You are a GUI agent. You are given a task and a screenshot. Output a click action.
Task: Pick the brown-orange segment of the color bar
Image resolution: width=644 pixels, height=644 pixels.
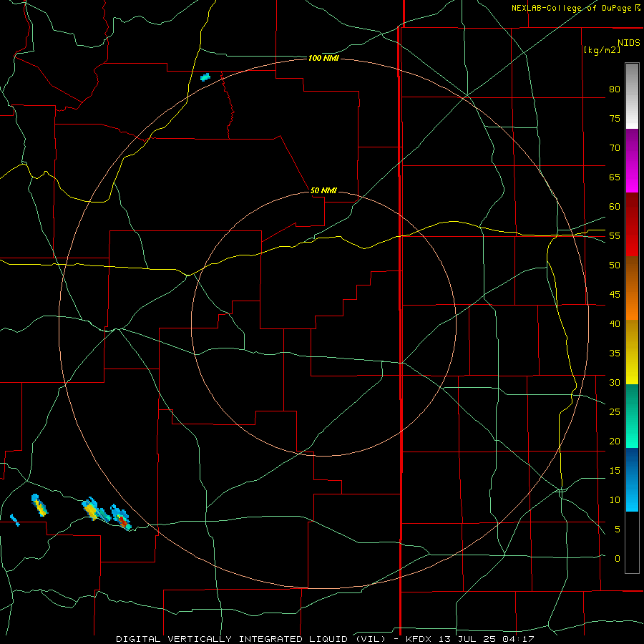(632, 288)
